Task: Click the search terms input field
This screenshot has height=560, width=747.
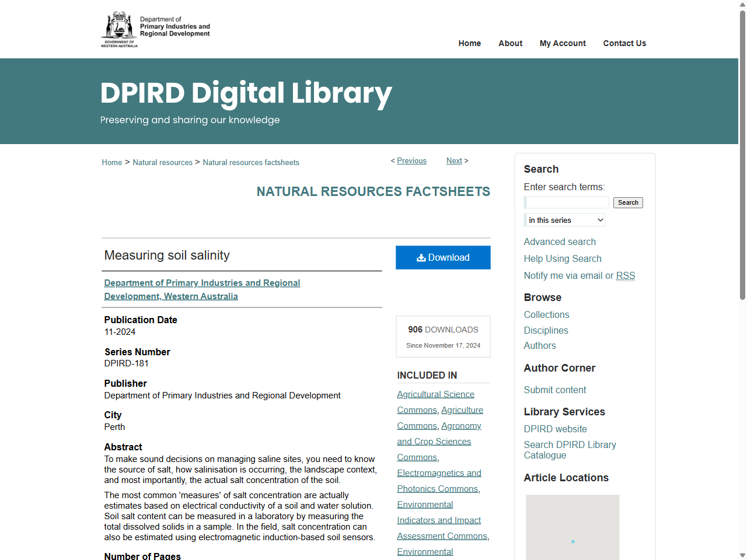Action: point(567,202)
